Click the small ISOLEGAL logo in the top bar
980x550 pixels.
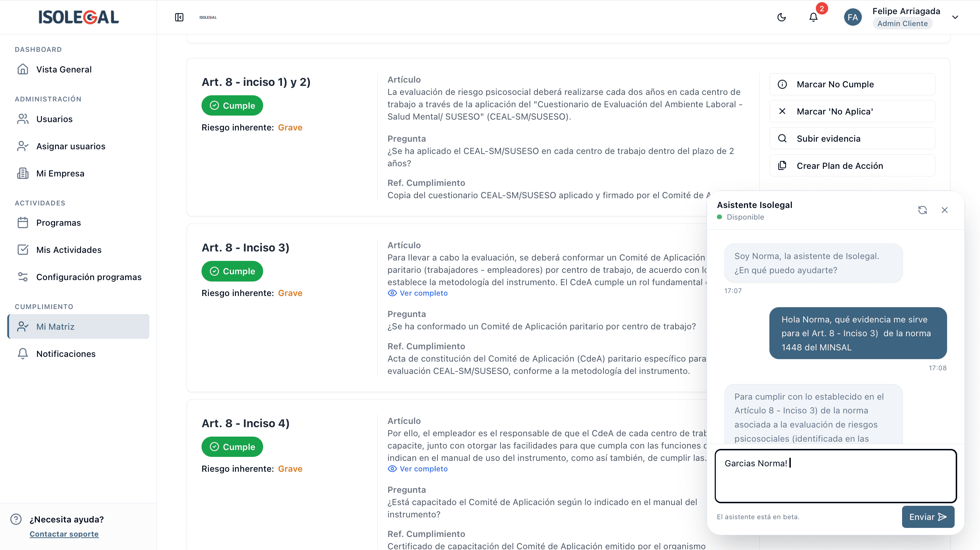(208, 17)
